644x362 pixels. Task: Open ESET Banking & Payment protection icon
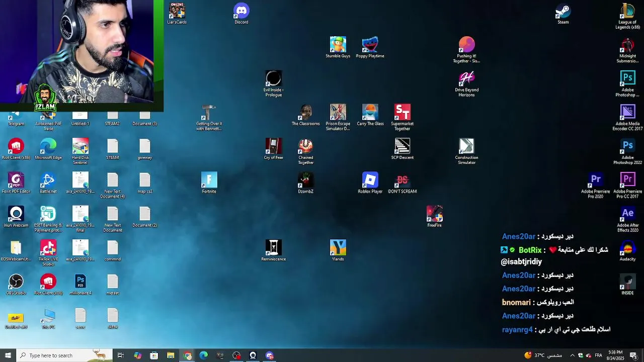(48, 219)
